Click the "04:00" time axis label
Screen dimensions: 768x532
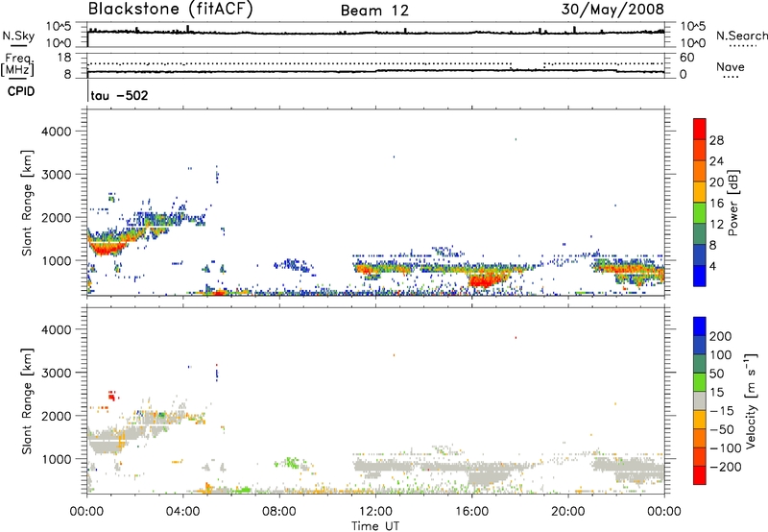[x=182, y=512]
